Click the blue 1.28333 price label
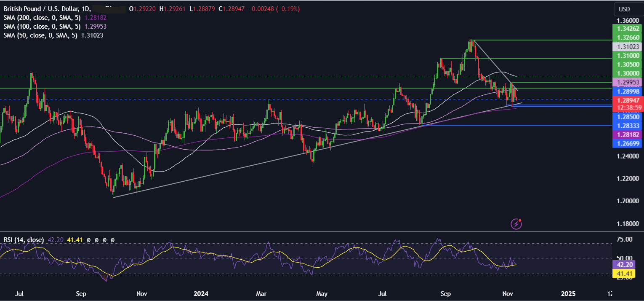Viewport: 644px width, 301px height. pyautogui.click(x=628, y=125)
